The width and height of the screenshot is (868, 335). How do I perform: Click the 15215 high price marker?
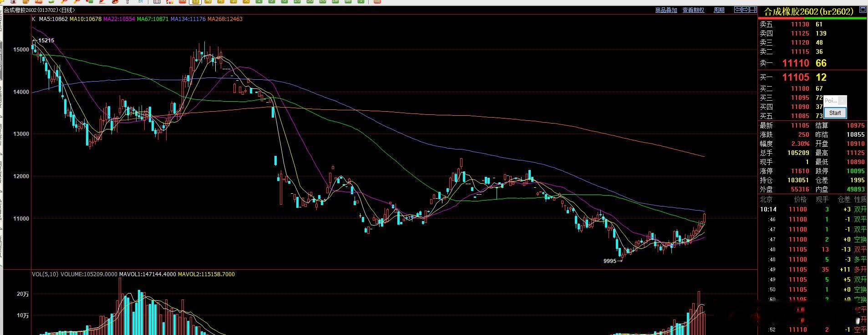46,41
